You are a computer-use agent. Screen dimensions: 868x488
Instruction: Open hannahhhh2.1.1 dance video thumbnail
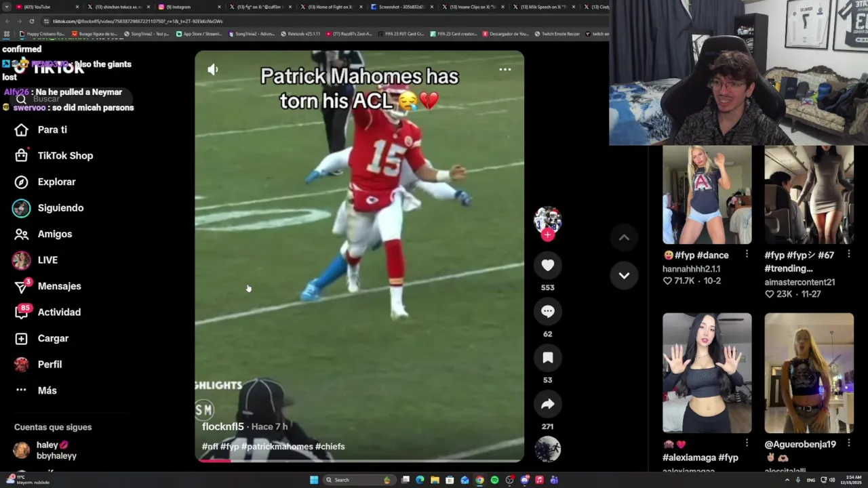point(707,194)
